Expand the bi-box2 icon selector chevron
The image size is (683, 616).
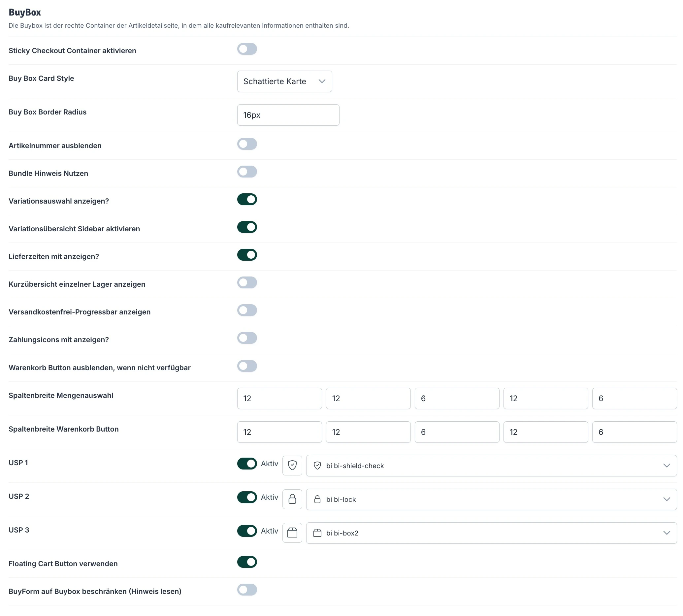coord(666,533)
